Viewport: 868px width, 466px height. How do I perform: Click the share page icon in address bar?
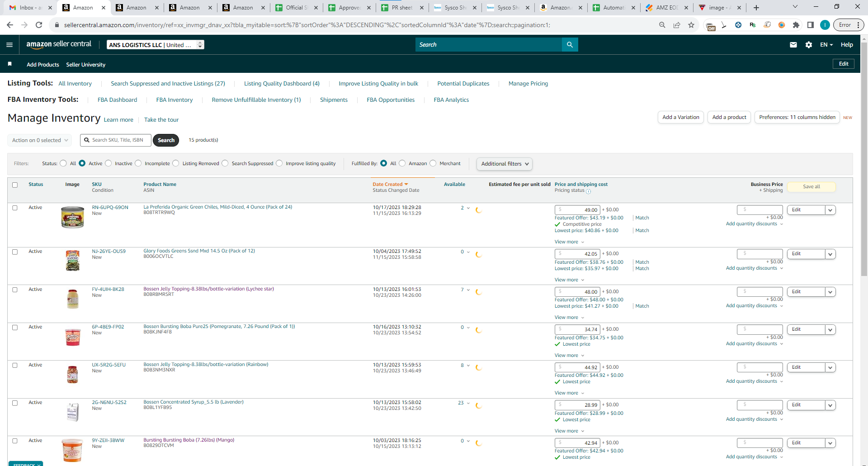click(x=677, y=25)
